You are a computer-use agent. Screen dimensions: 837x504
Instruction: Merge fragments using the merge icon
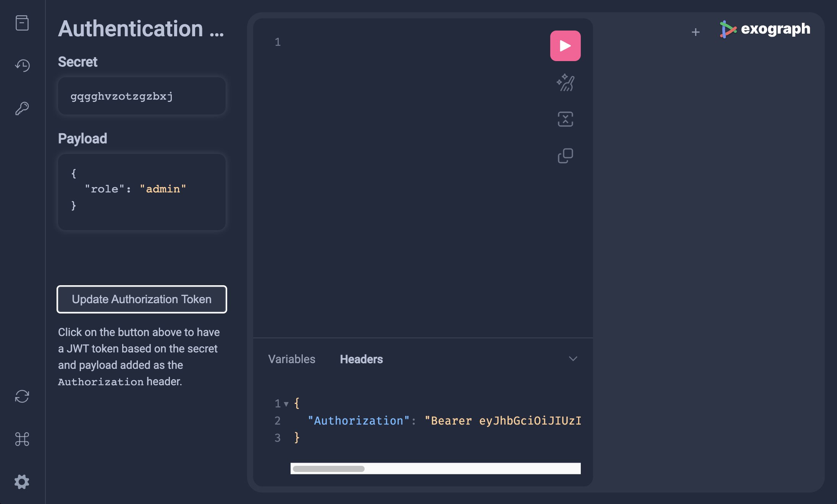coord(566,119)
